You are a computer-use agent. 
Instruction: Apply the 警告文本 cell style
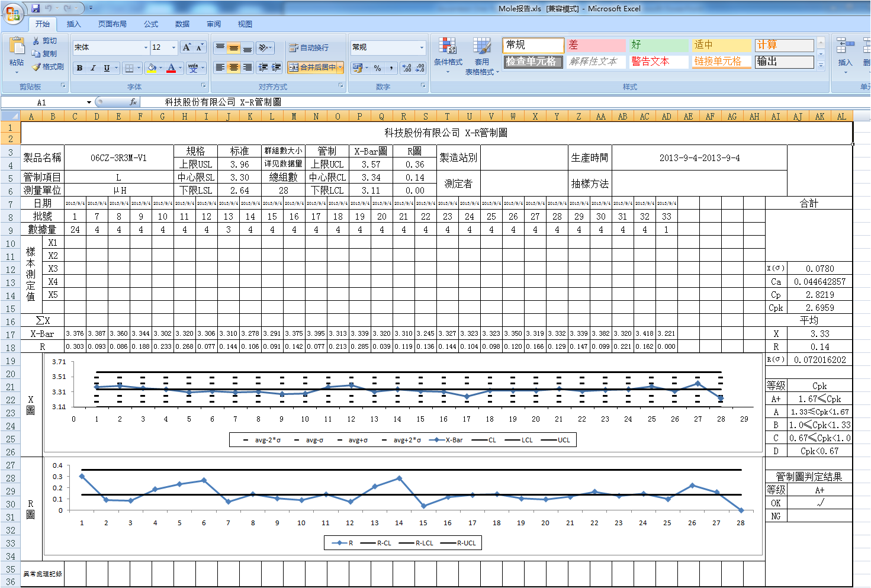658,62
